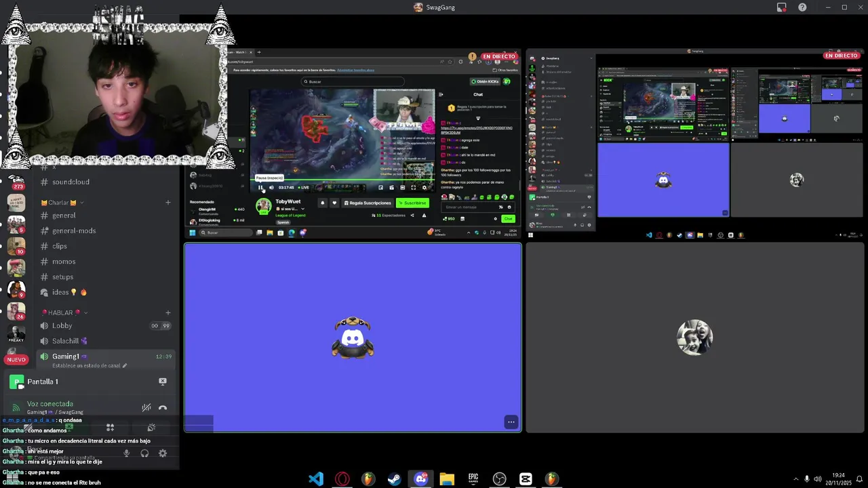Image resolution: width=868 pixels, height=488 pixels.
Task: Open the Discord inbox icon in the title bar
Action: click(x=782, y=7)
